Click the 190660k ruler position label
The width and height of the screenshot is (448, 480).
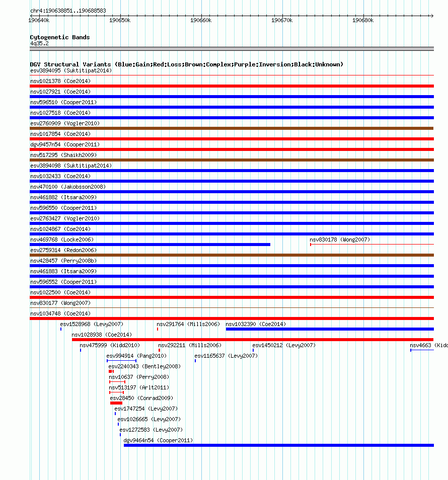[x=201, y=21]
